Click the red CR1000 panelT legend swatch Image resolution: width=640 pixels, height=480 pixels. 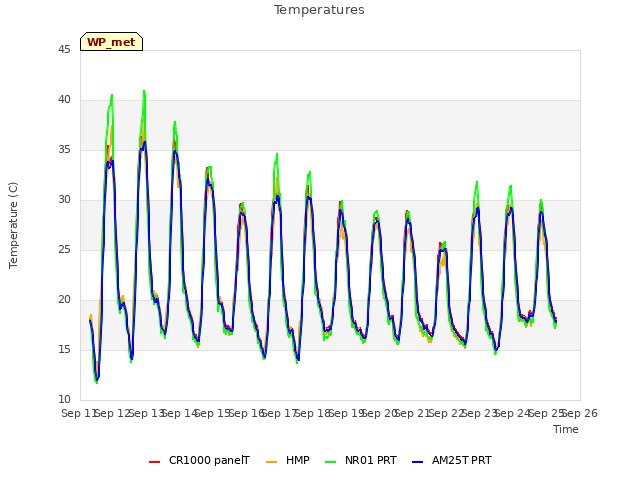tap(154, 462)
